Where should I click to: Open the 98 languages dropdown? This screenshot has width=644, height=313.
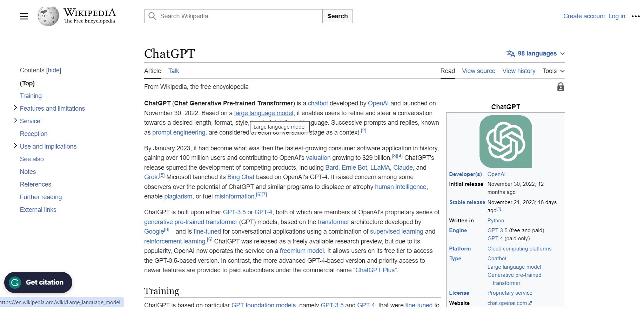536,53
